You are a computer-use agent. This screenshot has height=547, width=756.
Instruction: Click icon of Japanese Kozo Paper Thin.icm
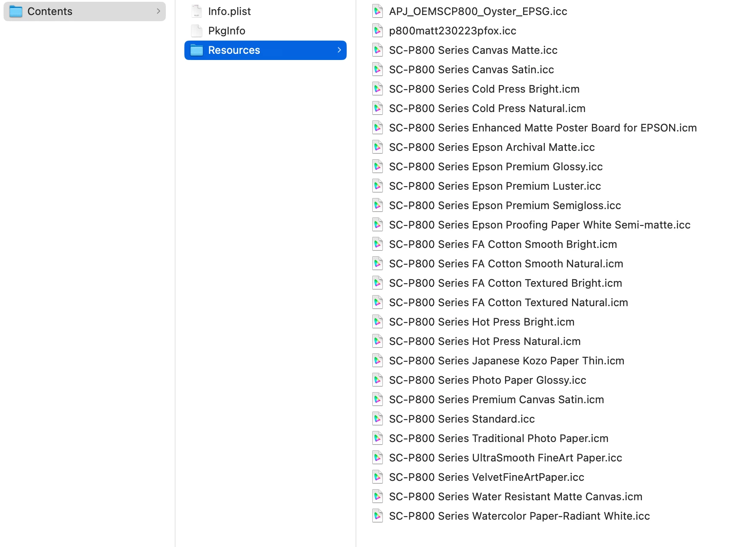(x=378, y=361)
